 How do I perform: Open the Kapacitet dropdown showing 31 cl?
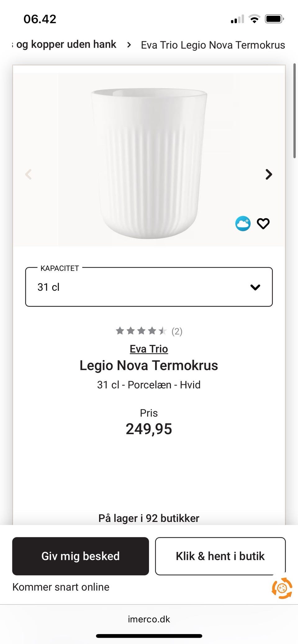point(149,287)
